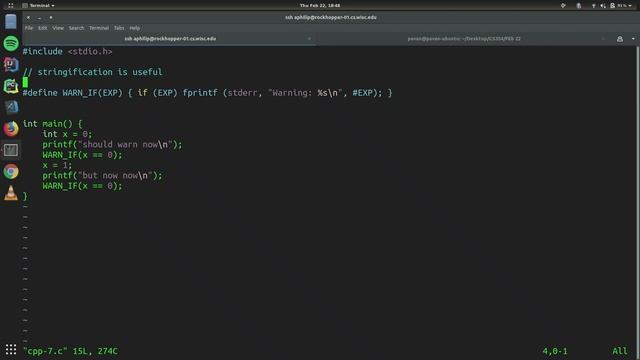Open the Help menu
Screen dimensions: 640x360
click(x=134, y=28)
